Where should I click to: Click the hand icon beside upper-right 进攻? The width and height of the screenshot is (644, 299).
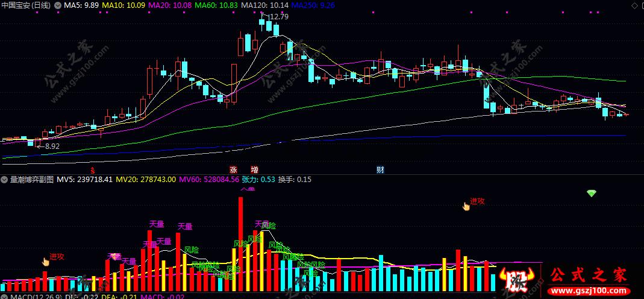[x=466, y=206]
